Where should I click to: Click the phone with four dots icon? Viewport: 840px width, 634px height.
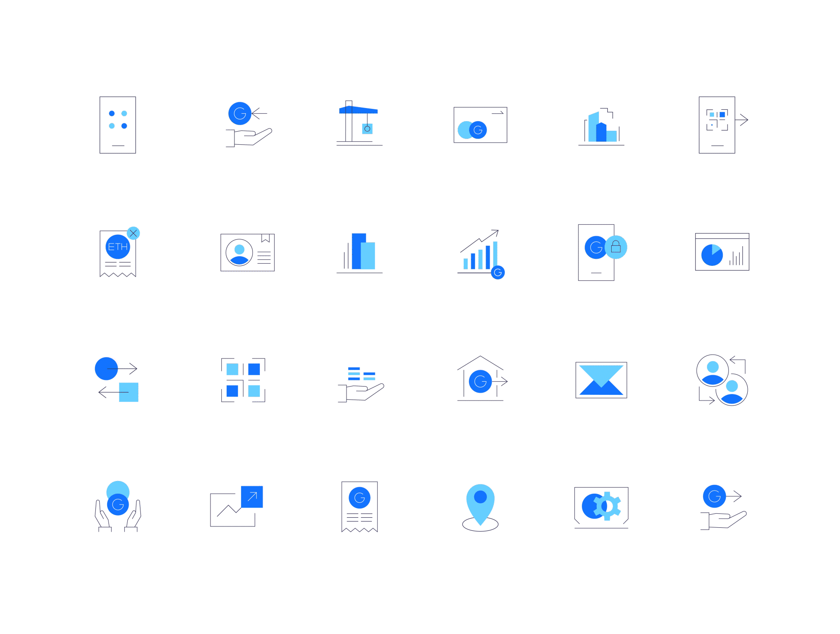tap(118, 125)
